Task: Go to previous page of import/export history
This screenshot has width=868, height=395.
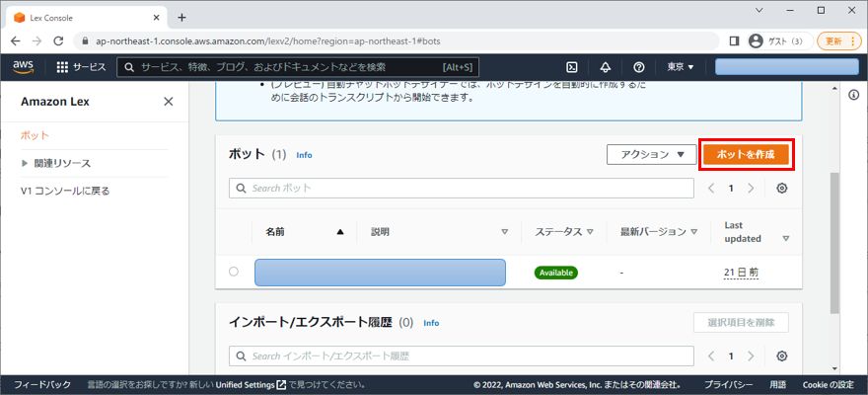Action: [711, 355]
